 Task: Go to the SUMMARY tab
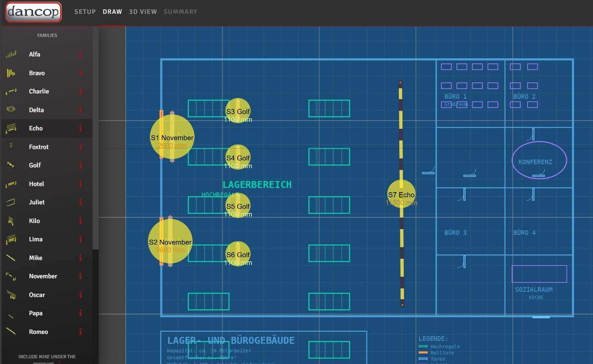click(x=180, y=12)
